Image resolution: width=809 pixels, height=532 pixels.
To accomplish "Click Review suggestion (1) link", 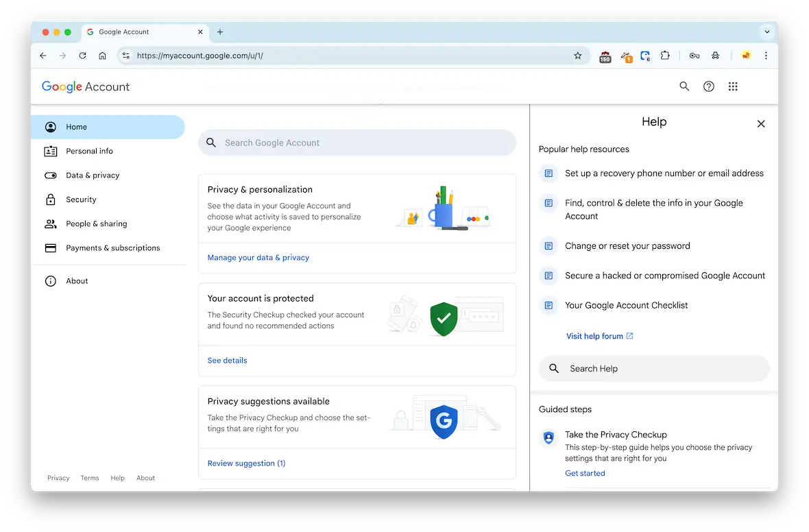I will point(246,463).
